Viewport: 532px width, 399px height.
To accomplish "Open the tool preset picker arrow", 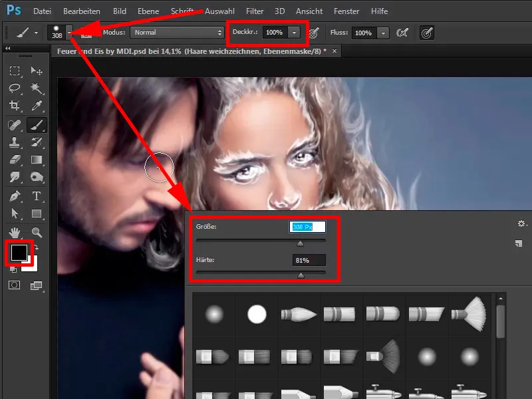I will click(x=36, y=33).
